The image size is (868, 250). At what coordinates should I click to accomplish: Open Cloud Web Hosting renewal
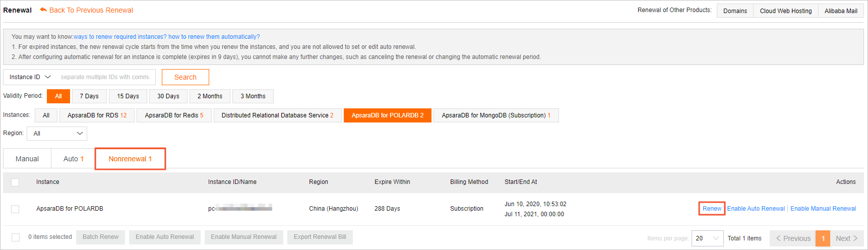[786, 11]
